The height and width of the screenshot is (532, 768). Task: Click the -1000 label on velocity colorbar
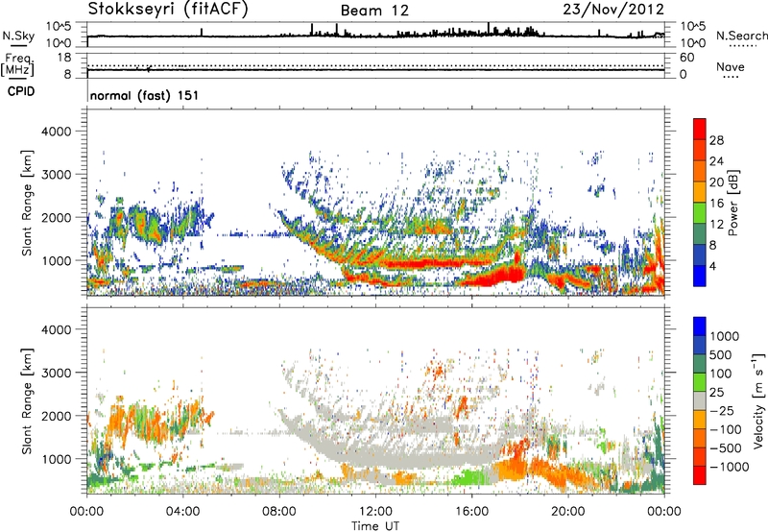(730, 467)
